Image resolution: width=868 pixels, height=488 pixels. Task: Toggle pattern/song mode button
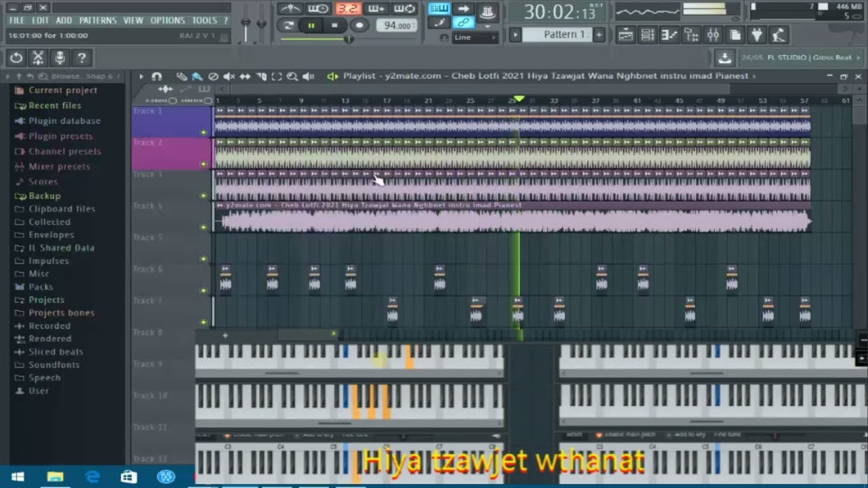pos(288,26)
